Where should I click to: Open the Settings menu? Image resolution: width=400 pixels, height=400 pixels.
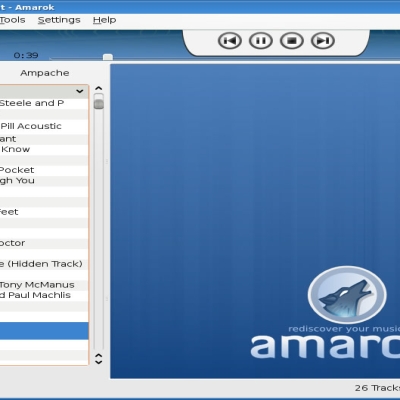tap(59, 20)
